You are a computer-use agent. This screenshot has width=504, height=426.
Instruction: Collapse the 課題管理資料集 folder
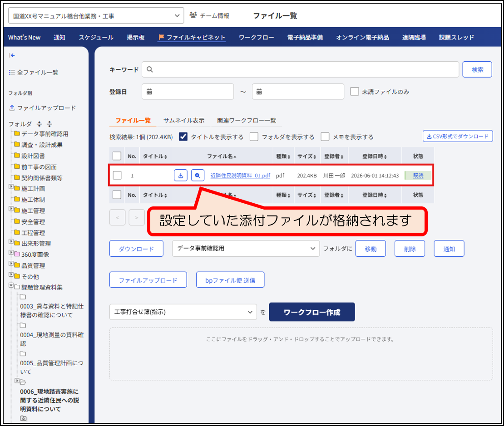pos(11,285)
